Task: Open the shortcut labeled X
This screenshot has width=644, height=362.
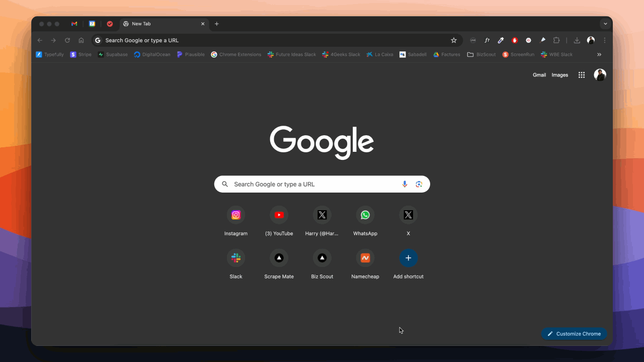Action: 409,221
